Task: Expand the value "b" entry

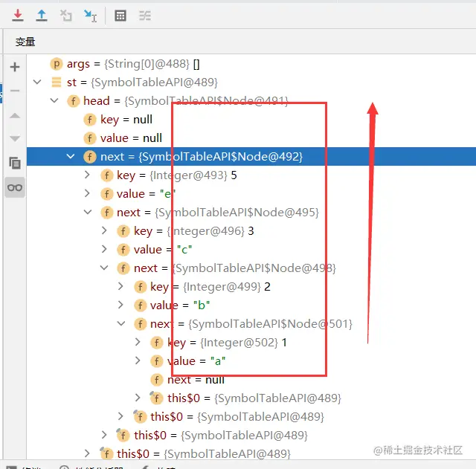Action: 120,305
